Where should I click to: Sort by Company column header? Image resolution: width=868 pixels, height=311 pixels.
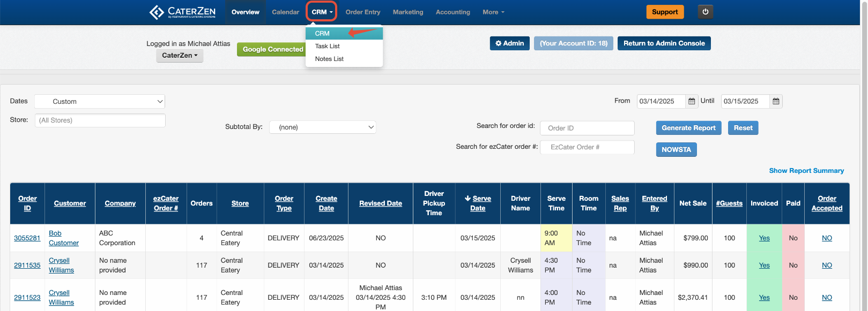(120, 203)
